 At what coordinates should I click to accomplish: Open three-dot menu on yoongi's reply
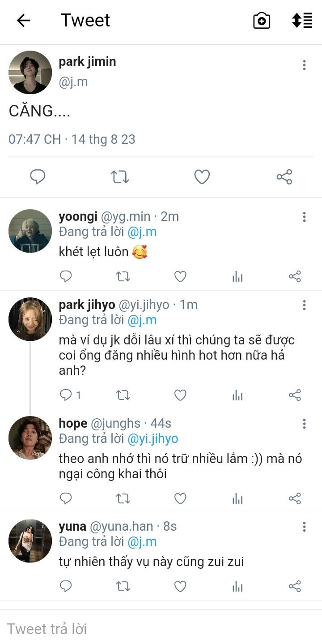pos(304,217)
